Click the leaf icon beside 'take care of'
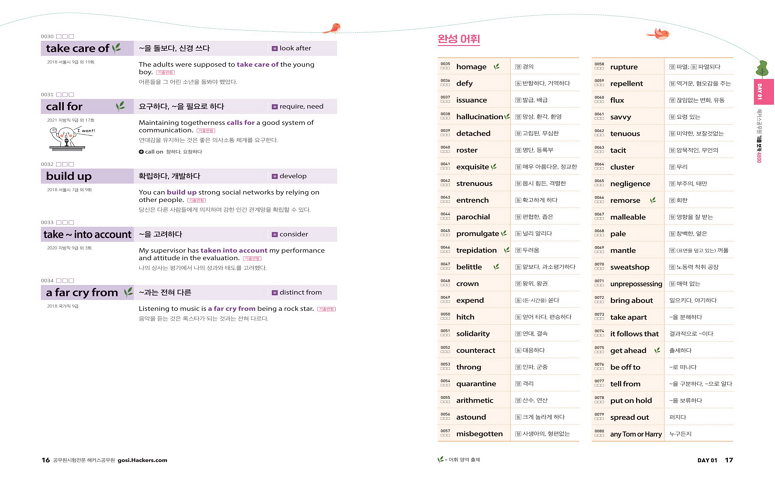The image size is (775, 480). point(117,47)
